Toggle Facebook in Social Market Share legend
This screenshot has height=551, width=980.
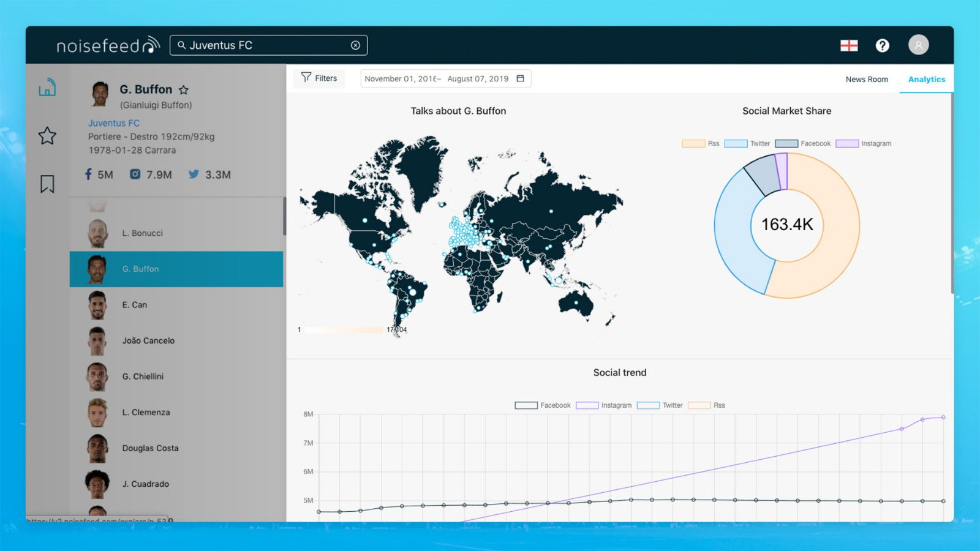pyautogui.click(x=802, y=143)
